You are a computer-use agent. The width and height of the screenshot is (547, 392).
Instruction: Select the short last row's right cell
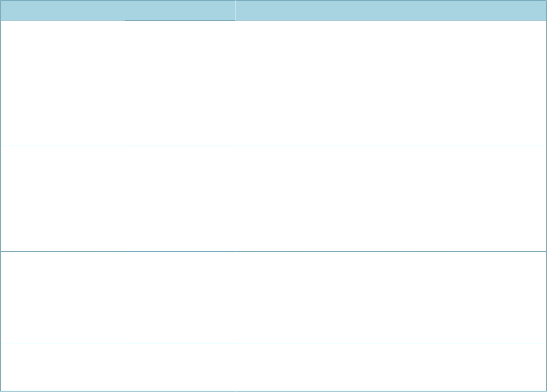pyautogui.click(x=391, y=367)
